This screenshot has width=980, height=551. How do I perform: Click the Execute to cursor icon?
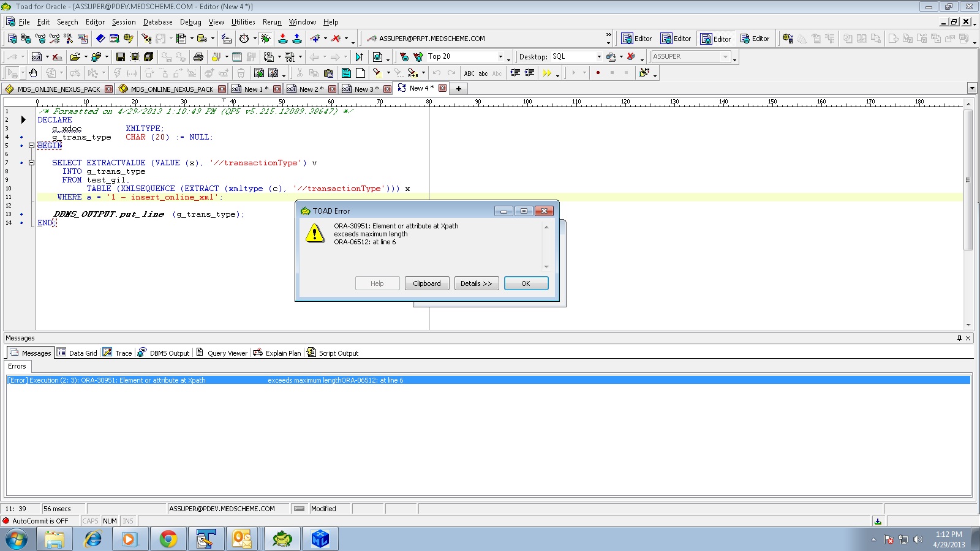tap(360, 56)
